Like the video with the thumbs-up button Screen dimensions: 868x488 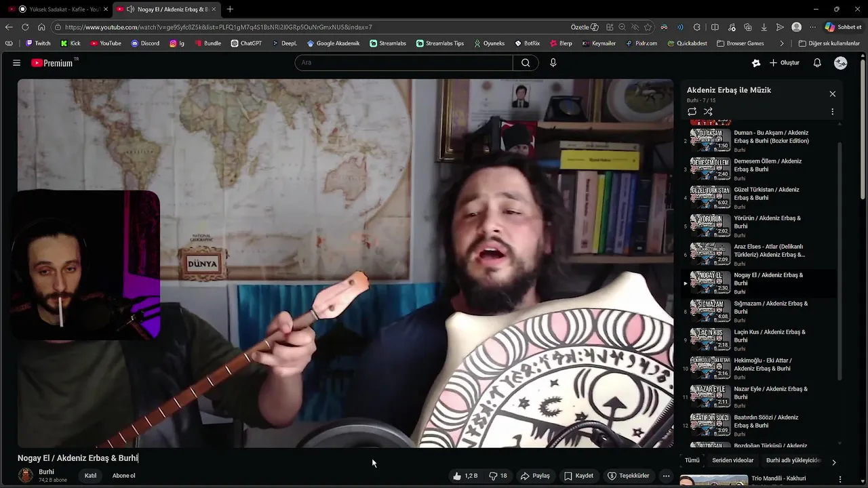pos(465,476)
